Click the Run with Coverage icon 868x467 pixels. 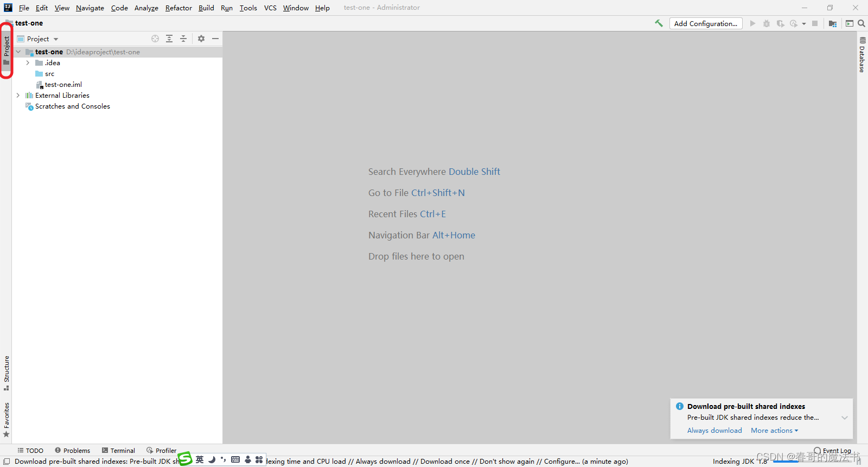pos(780,23)
